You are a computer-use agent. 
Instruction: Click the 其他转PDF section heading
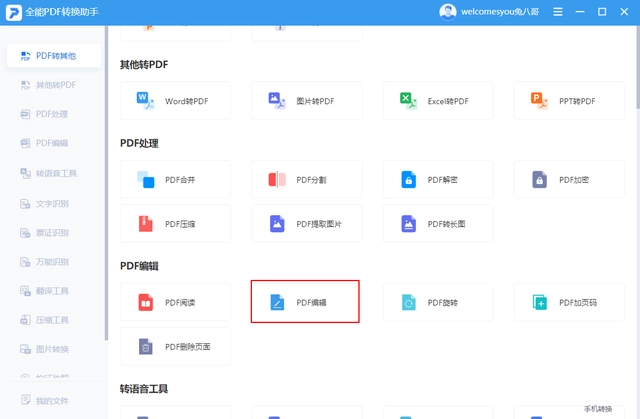[x=144, y=64]
